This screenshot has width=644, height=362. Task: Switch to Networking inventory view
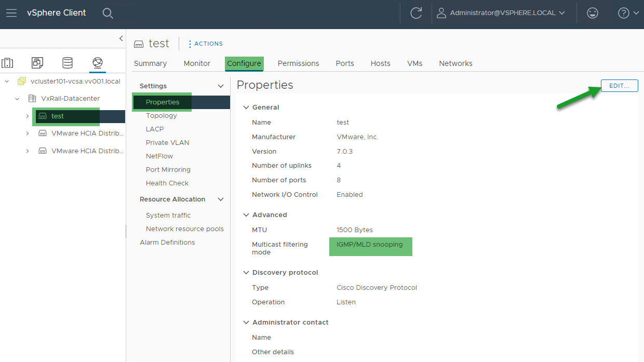[97, 63]
